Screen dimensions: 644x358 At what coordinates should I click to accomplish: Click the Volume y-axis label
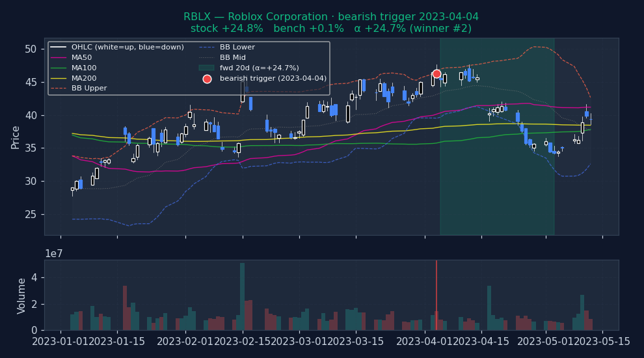[x=22, y=296]
